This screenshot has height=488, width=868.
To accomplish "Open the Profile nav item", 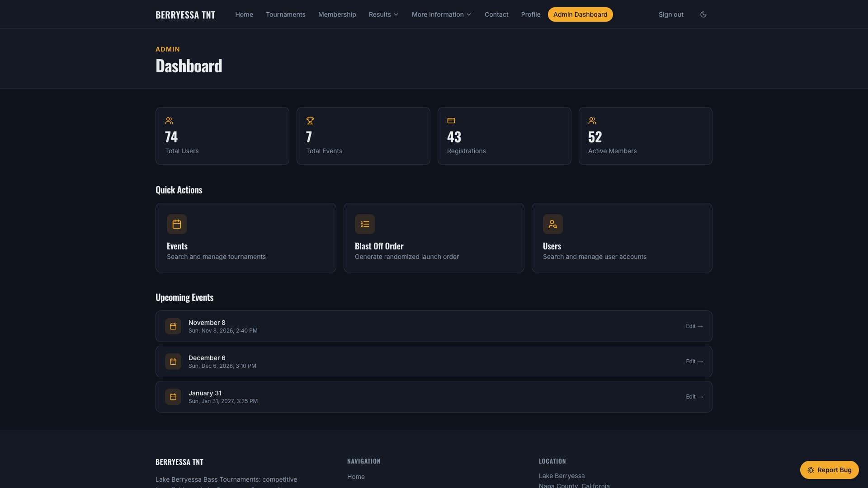I will tap(531, 14).
